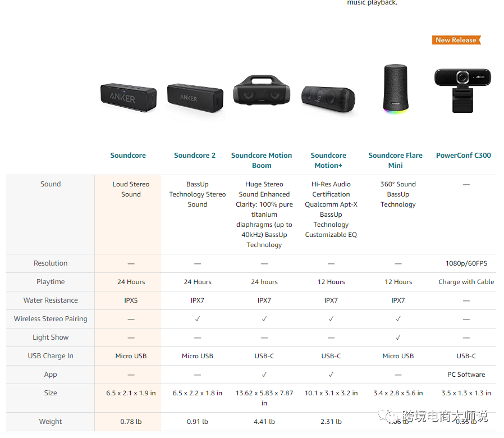504x438 pixels.
Task: Click the Motion+ App checkmark
Action: 331,375
